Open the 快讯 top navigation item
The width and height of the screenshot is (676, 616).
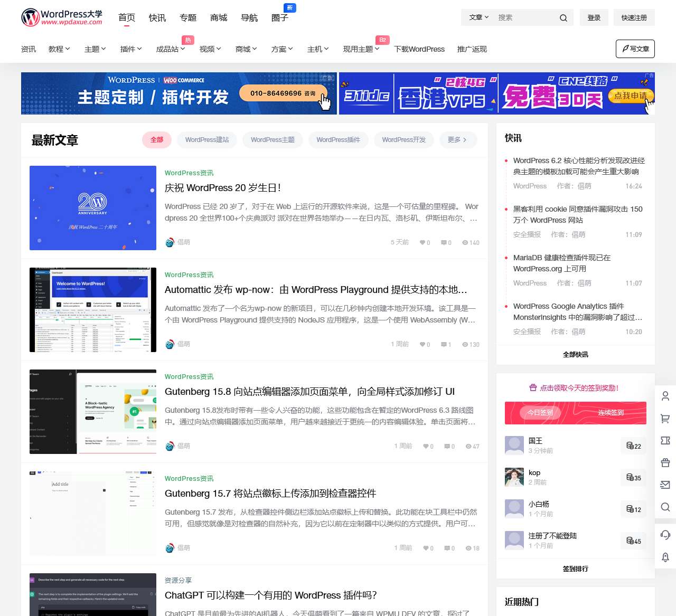[x=157, y=18]
